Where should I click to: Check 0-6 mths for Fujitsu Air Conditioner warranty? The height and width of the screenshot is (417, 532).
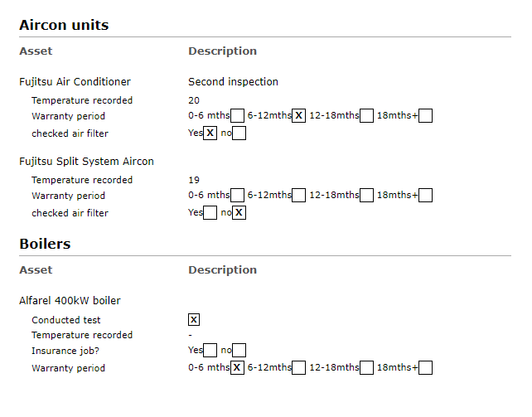[x=237, y=116]
